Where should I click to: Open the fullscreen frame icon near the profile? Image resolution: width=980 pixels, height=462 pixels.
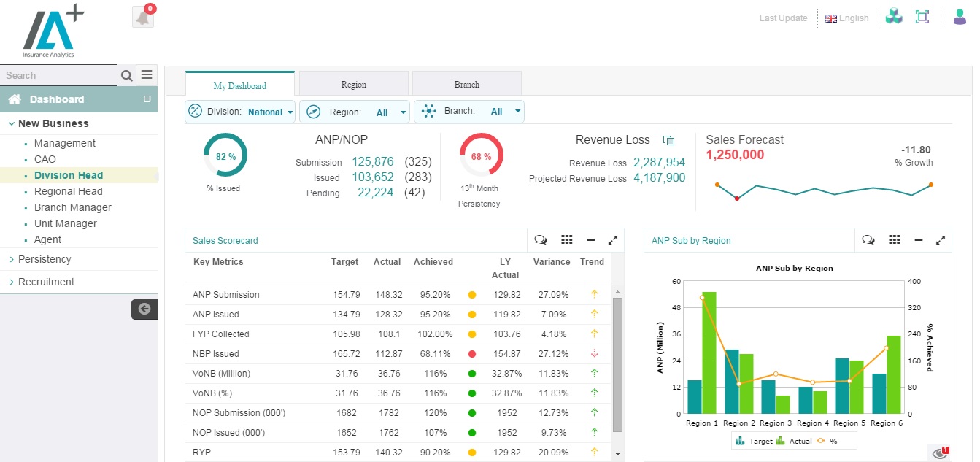point(922,15)
